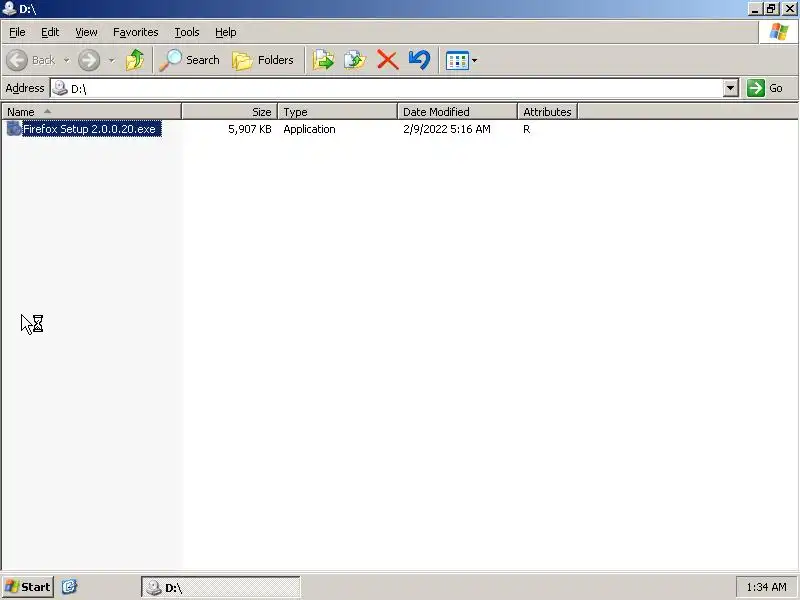Sort by the Attributes column header

[547, 112]
